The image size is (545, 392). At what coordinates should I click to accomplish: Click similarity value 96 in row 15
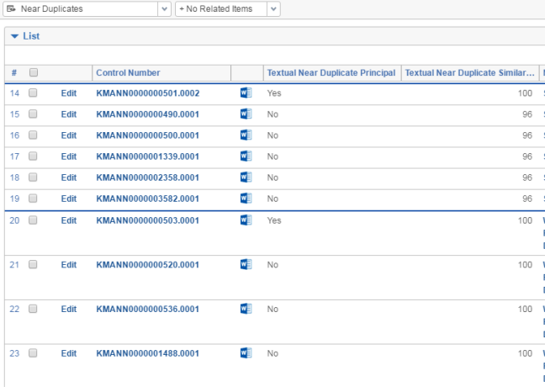527,114
